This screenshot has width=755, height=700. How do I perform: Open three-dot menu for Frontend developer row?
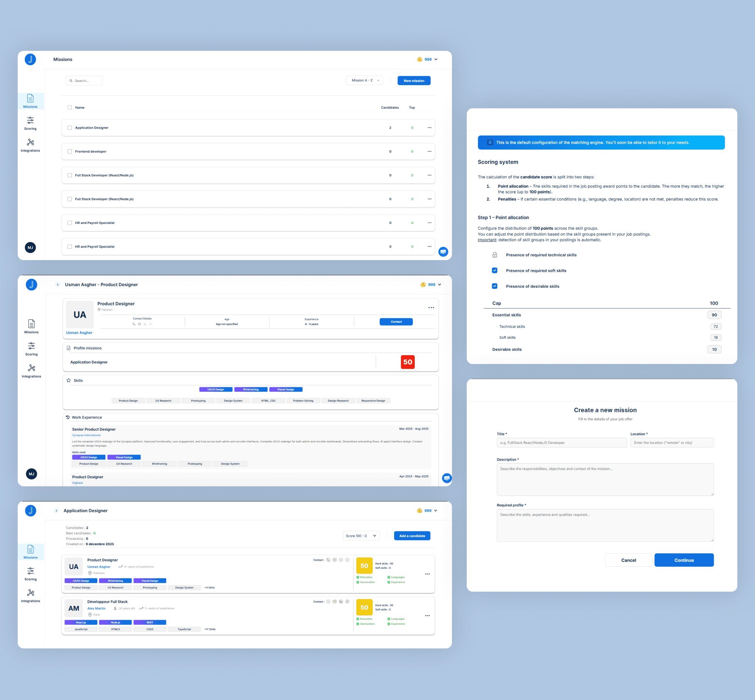[429, 151]
